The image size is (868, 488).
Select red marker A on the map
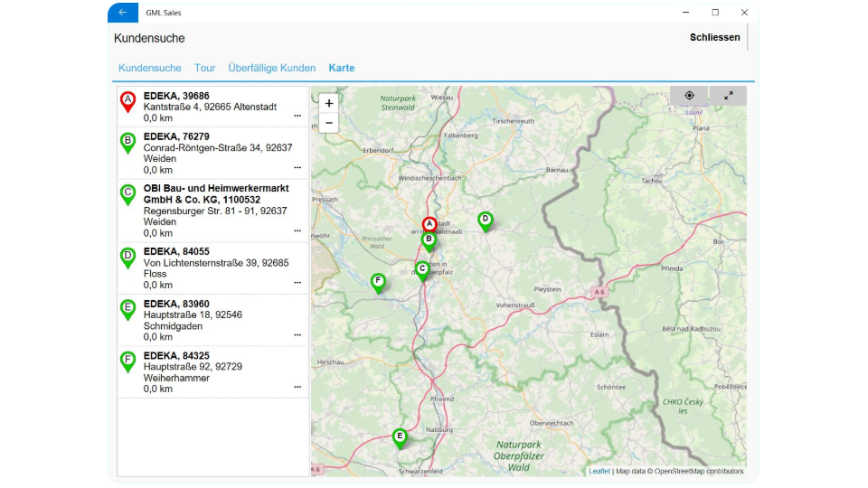429,226
